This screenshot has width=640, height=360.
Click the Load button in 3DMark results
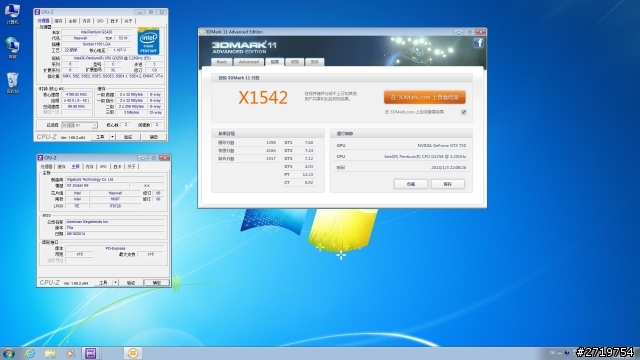pos(411,184)
